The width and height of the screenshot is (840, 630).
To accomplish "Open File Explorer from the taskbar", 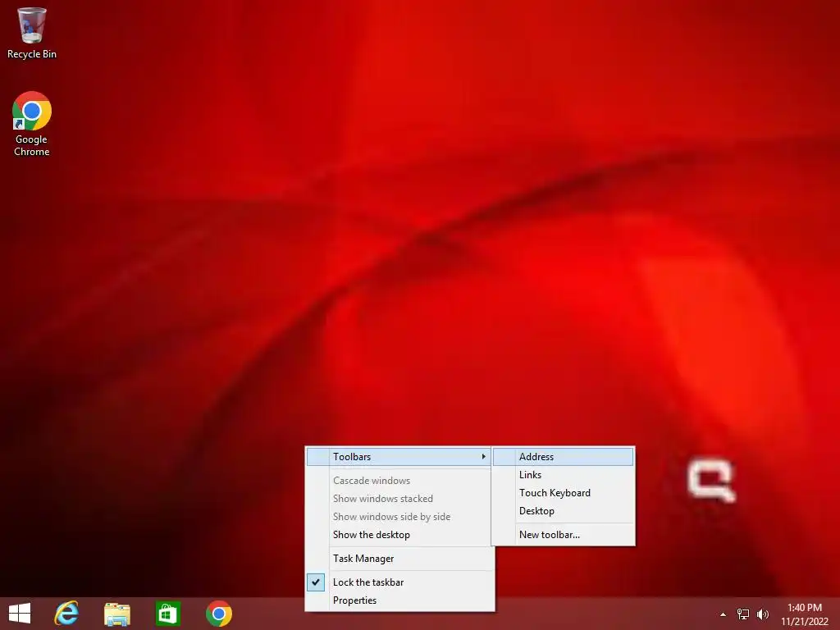I will [x=116, y=614].
